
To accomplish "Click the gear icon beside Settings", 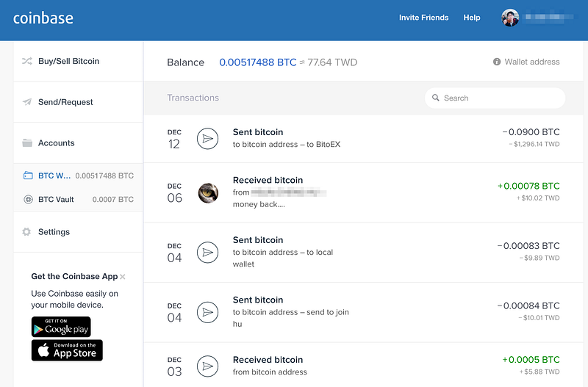I will [27, 232].
